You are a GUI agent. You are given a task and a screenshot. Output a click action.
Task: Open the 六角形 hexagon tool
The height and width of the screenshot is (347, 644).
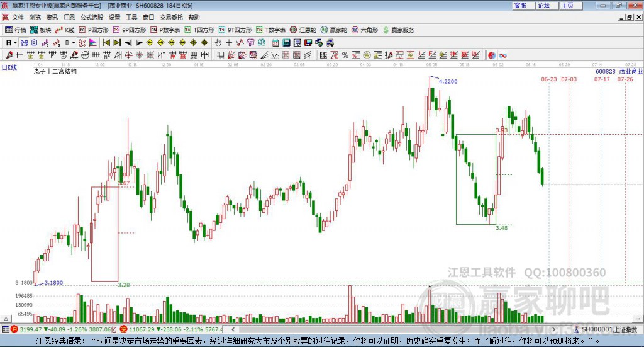tap(365, 30)
